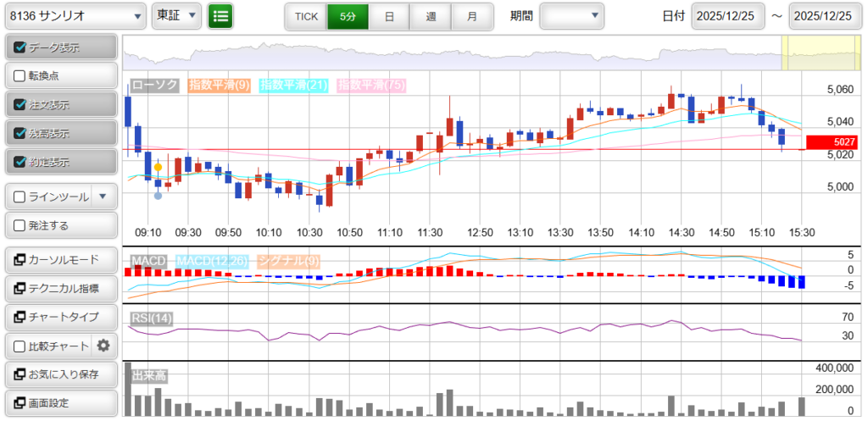The width and height of the screenshot is (868, 421).
Task: Click the orange order marker on chart
Action: [x=158, y=168]
